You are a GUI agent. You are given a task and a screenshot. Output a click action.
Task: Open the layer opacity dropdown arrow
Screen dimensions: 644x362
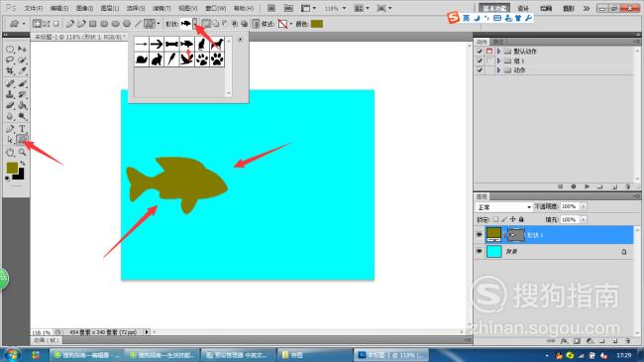(583, 206)
